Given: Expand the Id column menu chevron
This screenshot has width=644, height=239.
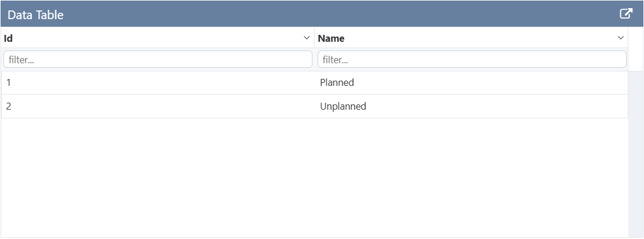Looking at the screenshot, I should (x=307, y=38).
